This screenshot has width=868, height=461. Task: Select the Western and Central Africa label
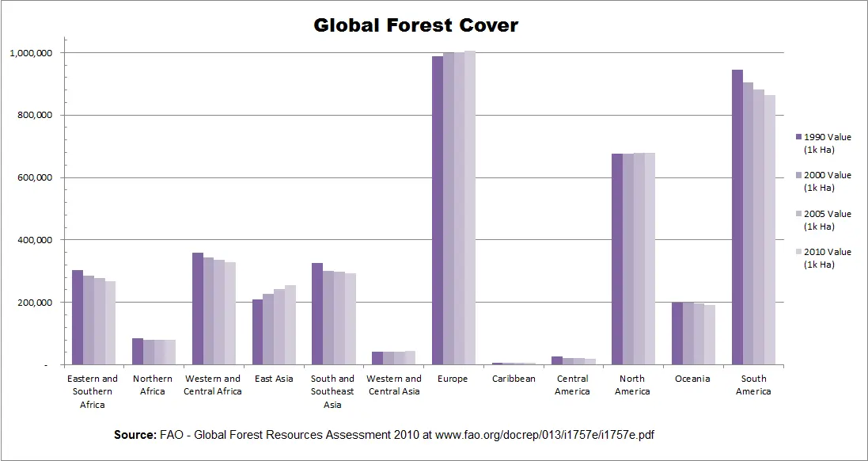pyautogui.click(x=213, y=385)
